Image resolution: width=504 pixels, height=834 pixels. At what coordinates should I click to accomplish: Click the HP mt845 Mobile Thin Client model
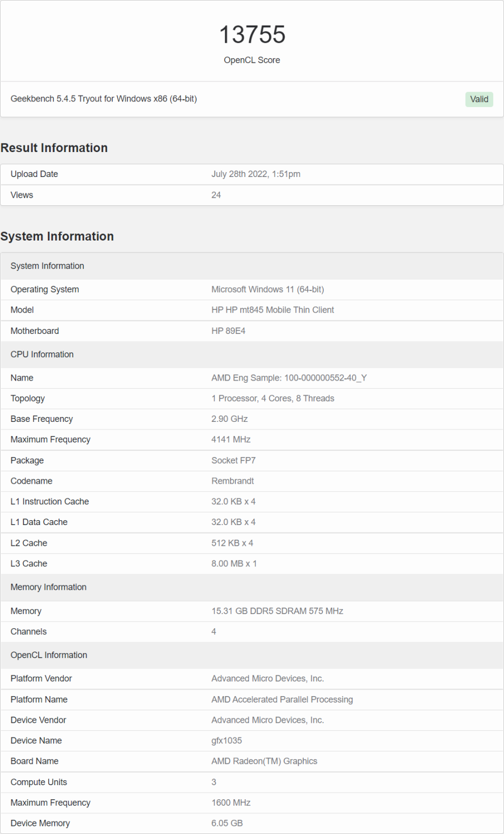coord(272,310)
